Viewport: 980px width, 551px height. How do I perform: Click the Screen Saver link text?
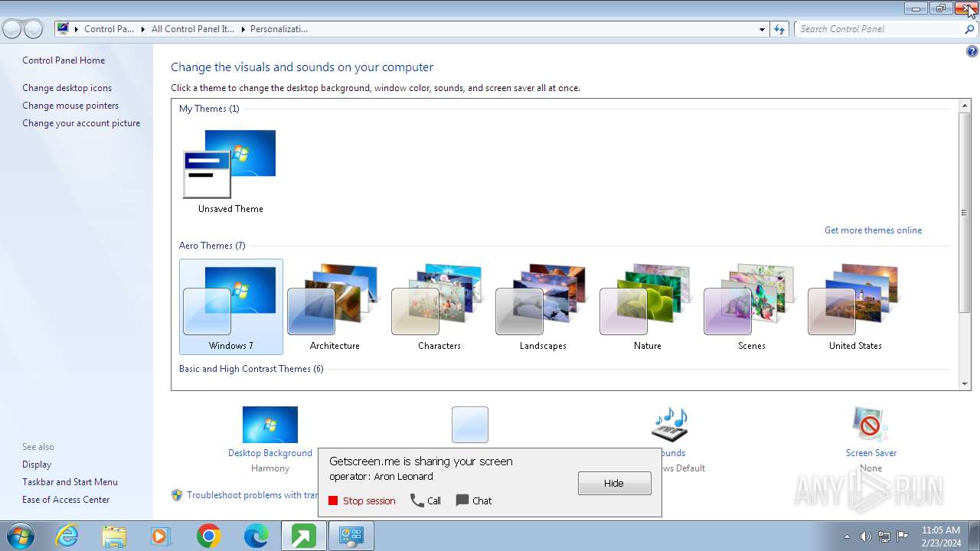click(871, 453)
